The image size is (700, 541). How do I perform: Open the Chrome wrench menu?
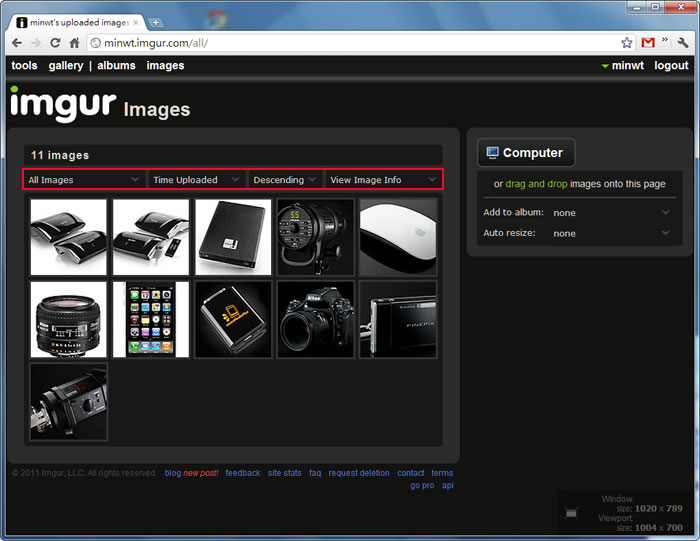[x=683, y=43]
